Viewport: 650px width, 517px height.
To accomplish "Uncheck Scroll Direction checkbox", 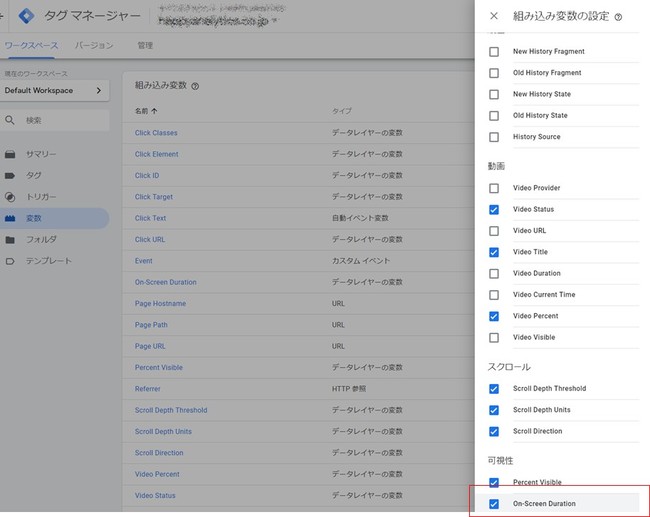I will [494, 432].
